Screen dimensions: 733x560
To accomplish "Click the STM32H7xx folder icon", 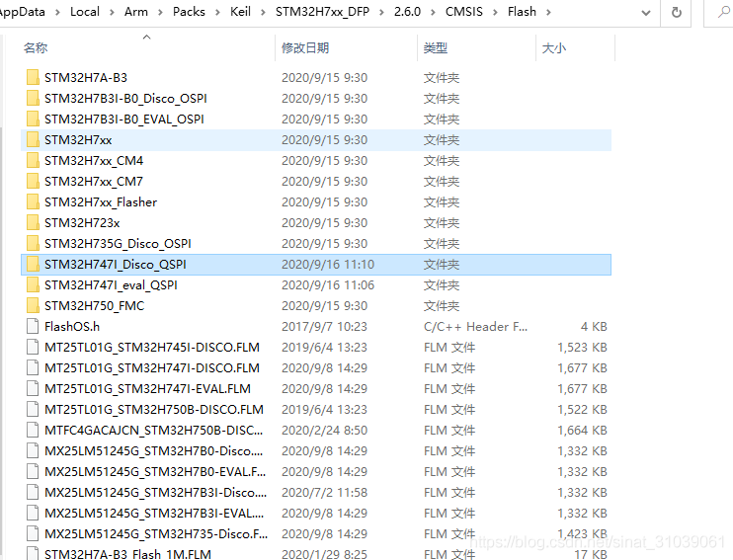I will point(33,140).
